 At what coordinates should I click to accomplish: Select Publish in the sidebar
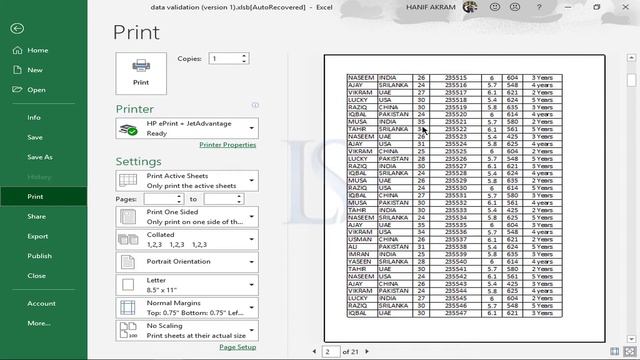[39, 256]
